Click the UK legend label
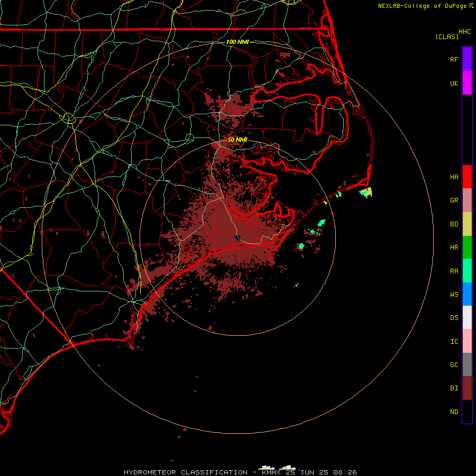The height and width of the screenshot is (476, 476). pyautogui.click(x=454, y=83)
